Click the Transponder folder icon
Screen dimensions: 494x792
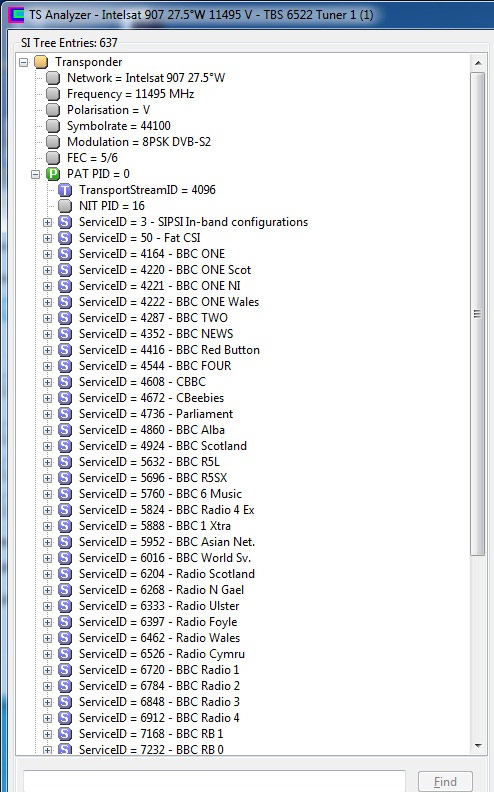(x=41, y=62)
